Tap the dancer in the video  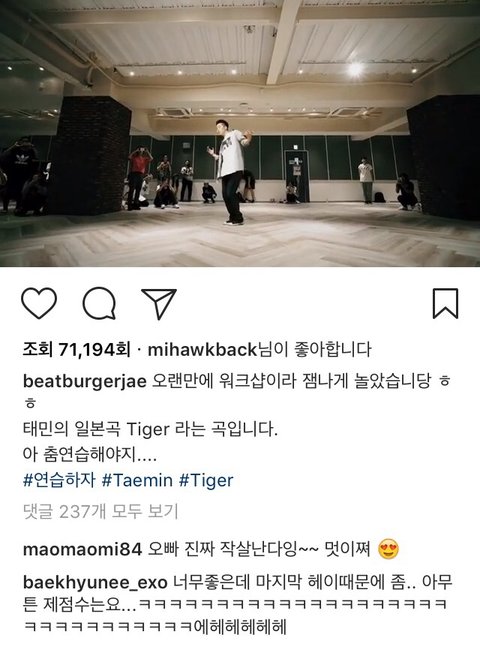click(232, 172)
